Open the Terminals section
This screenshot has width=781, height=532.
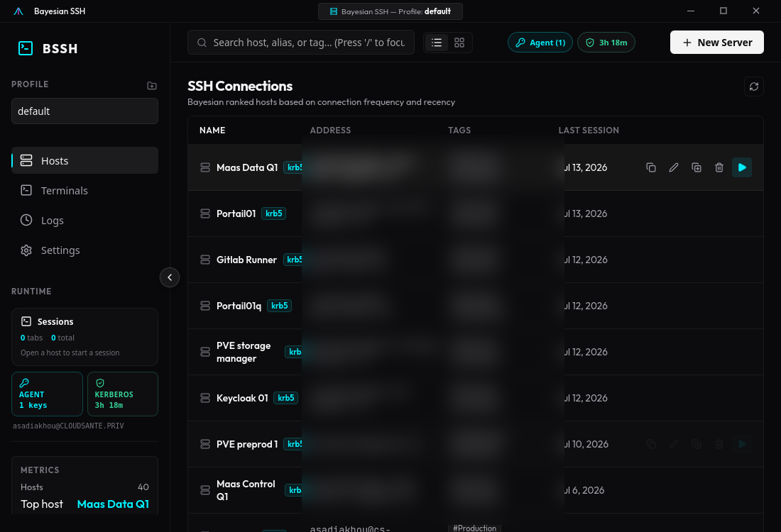click(x=84, y=190)
